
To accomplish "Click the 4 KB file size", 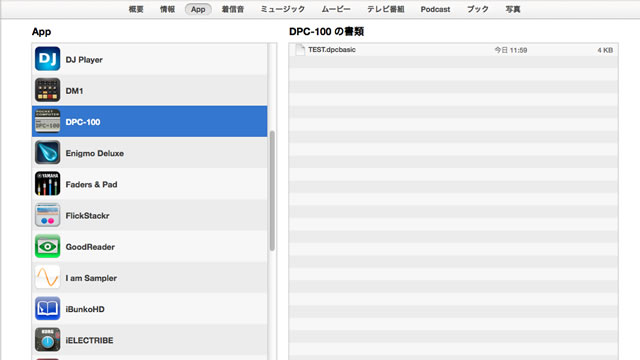I will [605, 50].
